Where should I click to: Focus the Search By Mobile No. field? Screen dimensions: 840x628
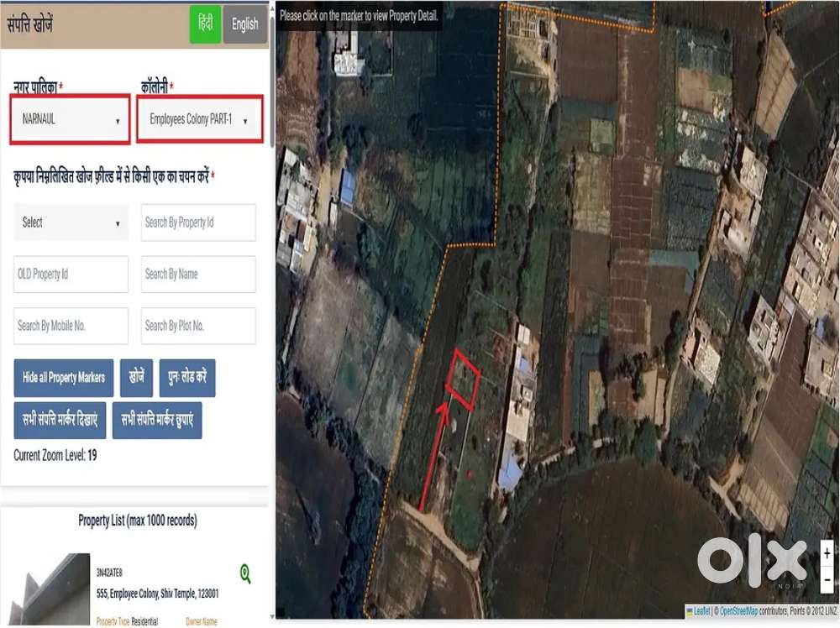point(71,326)
